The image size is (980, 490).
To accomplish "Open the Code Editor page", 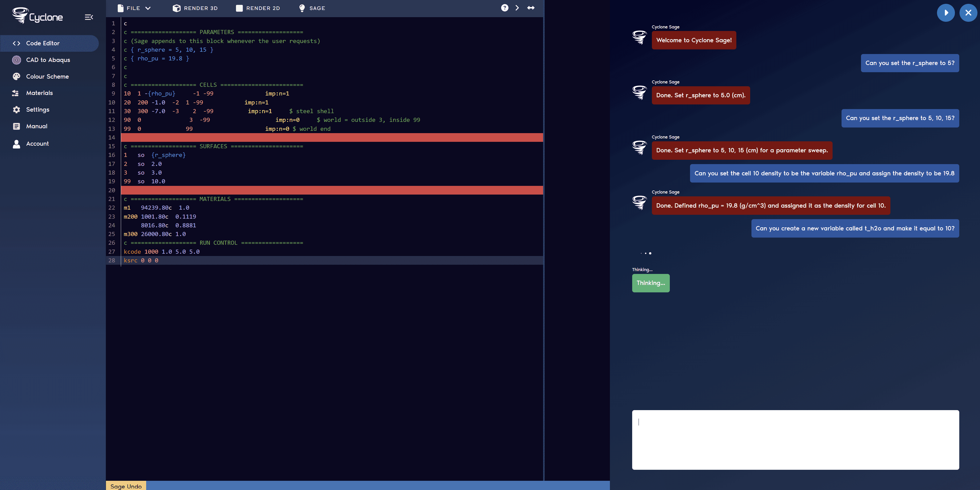I will click(42, 43).
